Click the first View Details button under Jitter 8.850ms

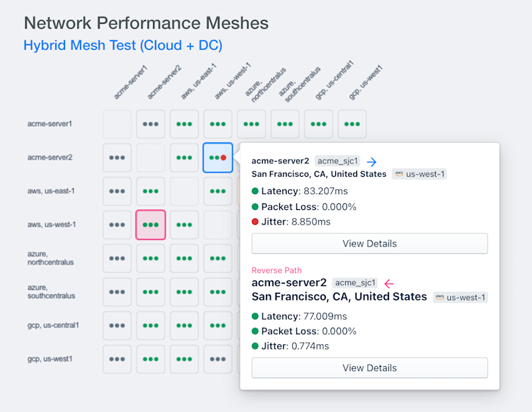(370, 243)
